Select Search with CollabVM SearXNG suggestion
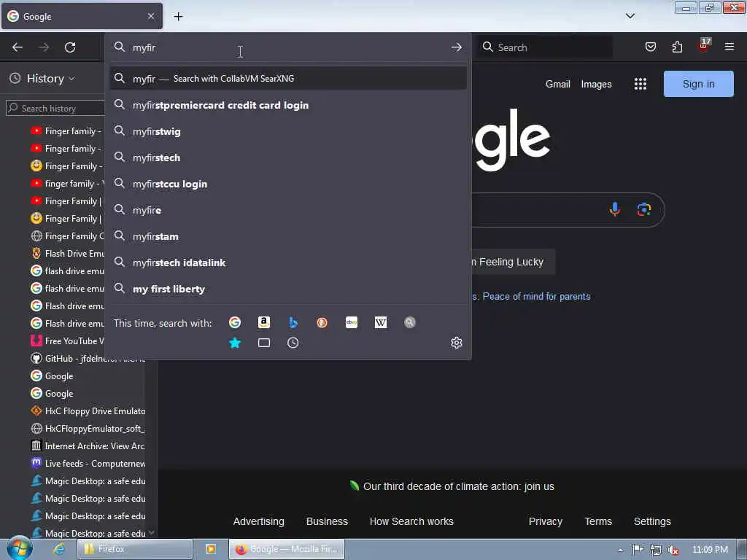 click(287, 79)
